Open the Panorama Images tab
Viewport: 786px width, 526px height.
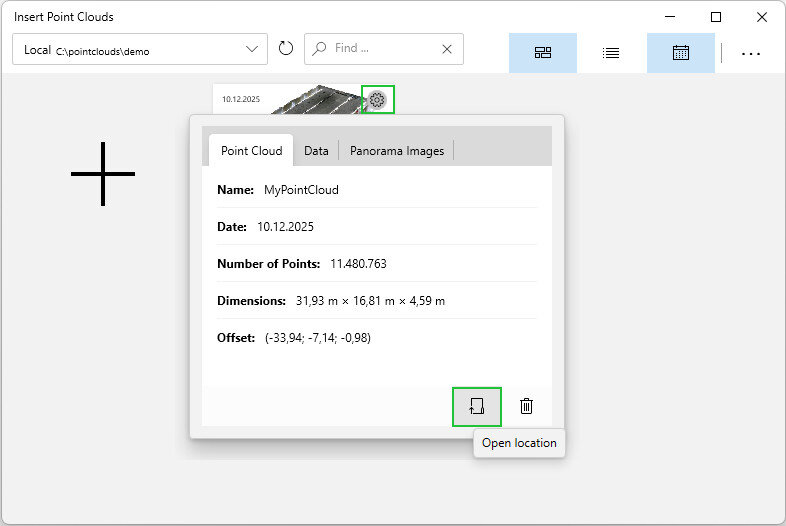[x=396, y=151]
